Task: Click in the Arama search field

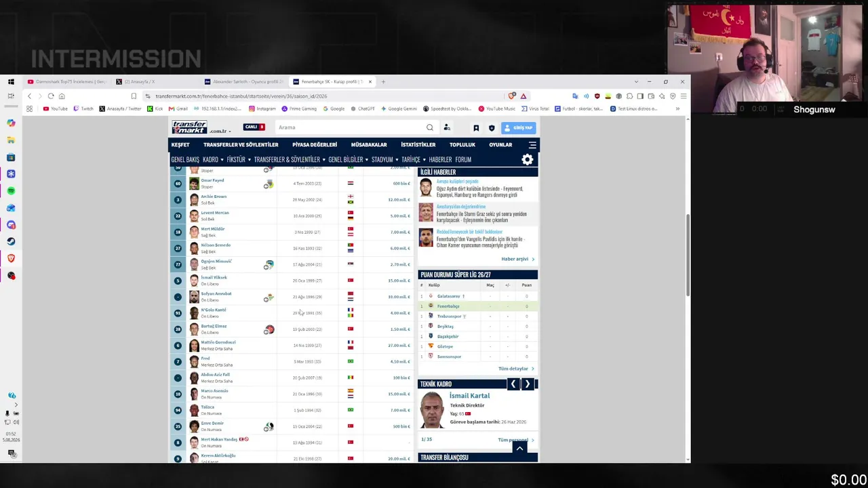Action: pos(349,127)
